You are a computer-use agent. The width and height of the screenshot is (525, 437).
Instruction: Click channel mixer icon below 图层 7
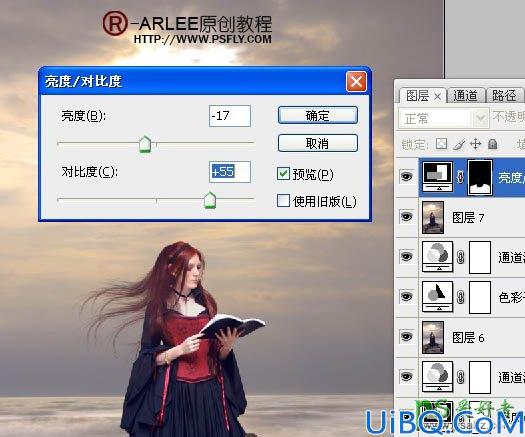point(438,257)
